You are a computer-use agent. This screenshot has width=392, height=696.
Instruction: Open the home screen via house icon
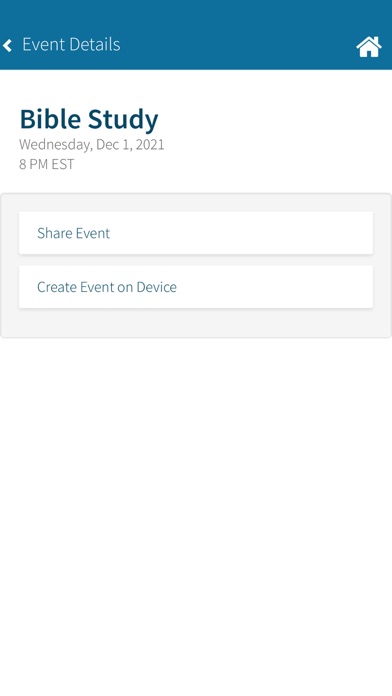click(369, 47)
